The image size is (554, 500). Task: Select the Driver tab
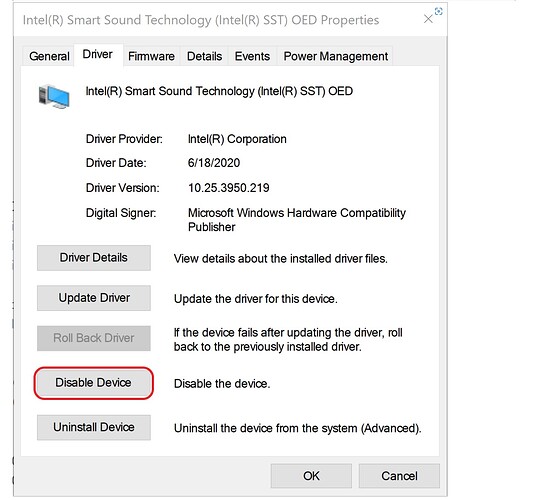pos(98,54)
